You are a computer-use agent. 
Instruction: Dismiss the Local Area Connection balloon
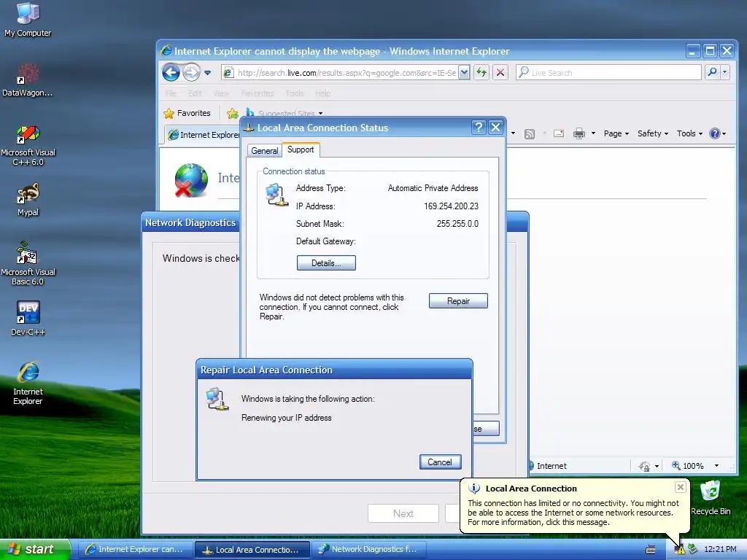(681, 486)
